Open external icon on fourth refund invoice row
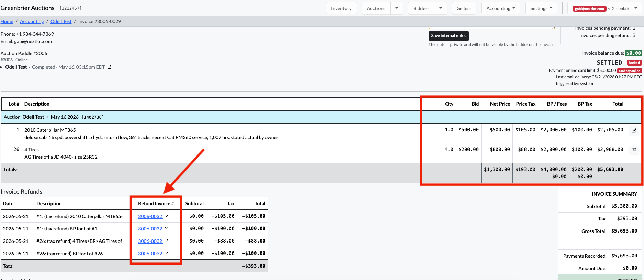644x280 pixels. point(167,254)
